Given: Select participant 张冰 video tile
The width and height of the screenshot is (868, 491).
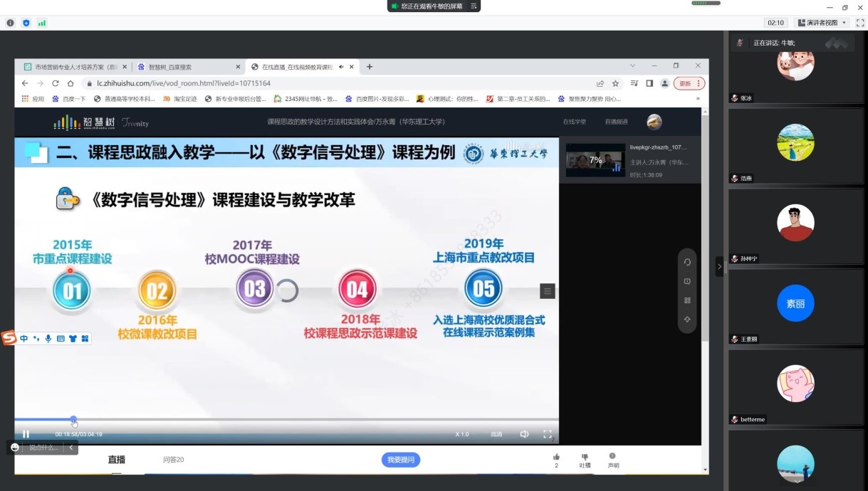Looking at the screenshot, I should [795, 70].
